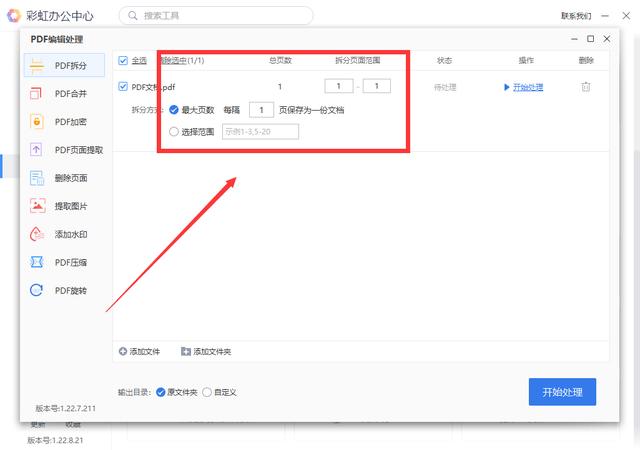Open the 提取图片 icon
640x450 pixels.
pos(38,206)
